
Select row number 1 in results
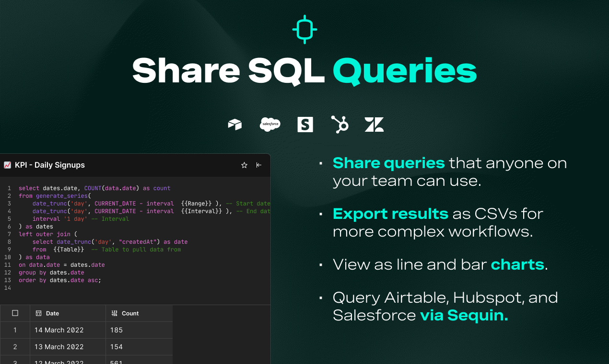point(15,330)
